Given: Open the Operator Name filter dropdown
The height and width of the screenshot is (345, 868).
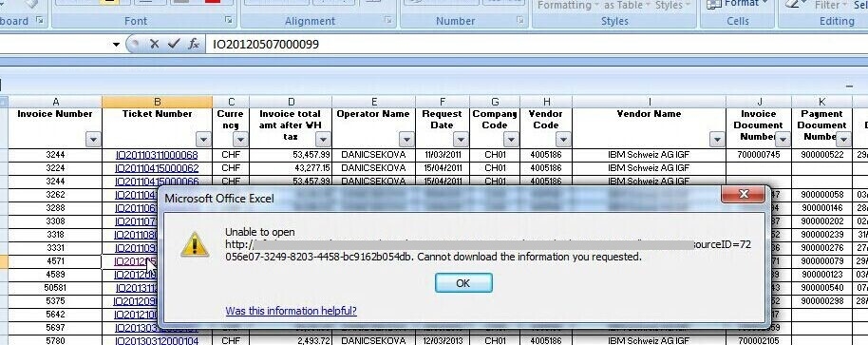Looking at the screenshot, I should pyautogui.click(x=406, y=140).
